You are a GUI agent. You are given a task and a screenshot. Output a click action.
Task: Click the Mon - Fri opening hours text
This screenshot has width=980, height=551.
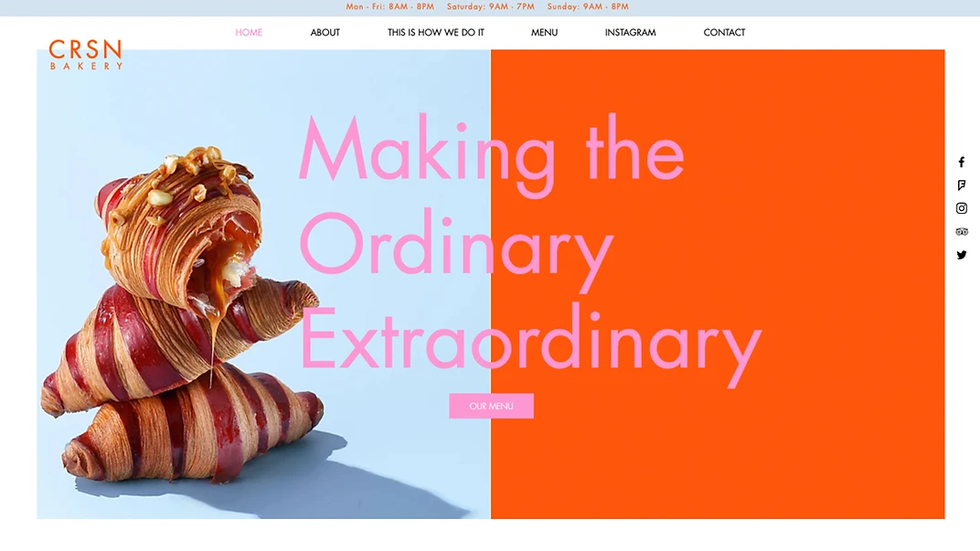pyautogui.click(x=390, y=7)
